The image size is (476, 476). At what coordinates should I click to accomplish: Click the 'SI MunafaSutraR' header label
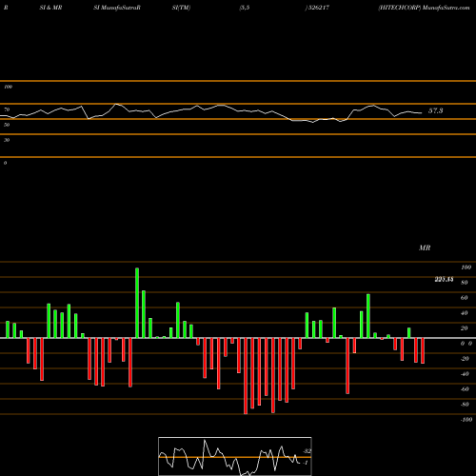click(x=117, y=8)
